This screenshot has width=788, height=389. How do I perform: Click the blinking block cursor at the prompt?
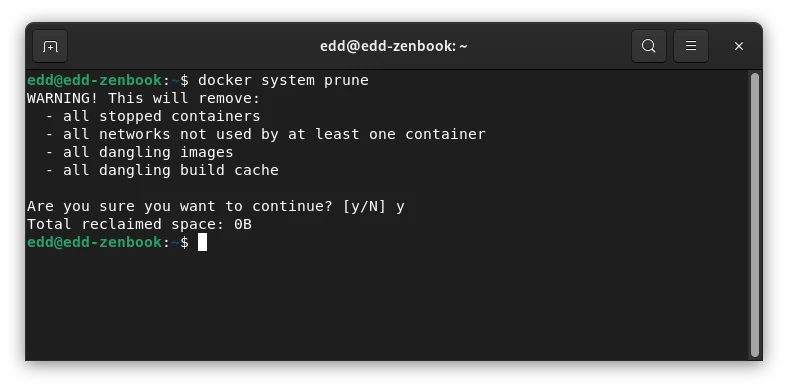[202, 242]
